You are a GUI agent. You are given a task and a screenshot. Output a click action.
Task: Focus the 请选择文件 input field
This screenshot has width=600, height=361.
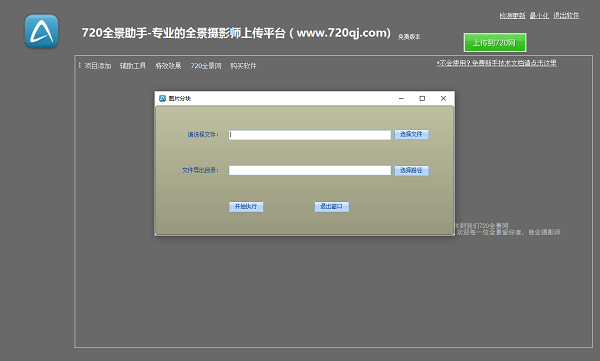(310, 135)
